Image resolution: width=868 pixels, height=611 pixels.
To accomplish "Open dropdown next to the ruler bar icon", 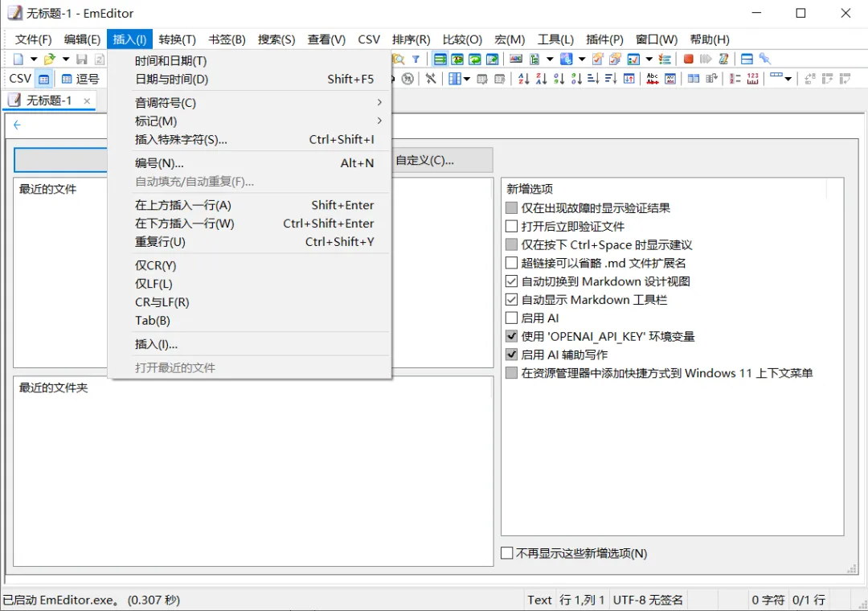I will coord(788,80).
